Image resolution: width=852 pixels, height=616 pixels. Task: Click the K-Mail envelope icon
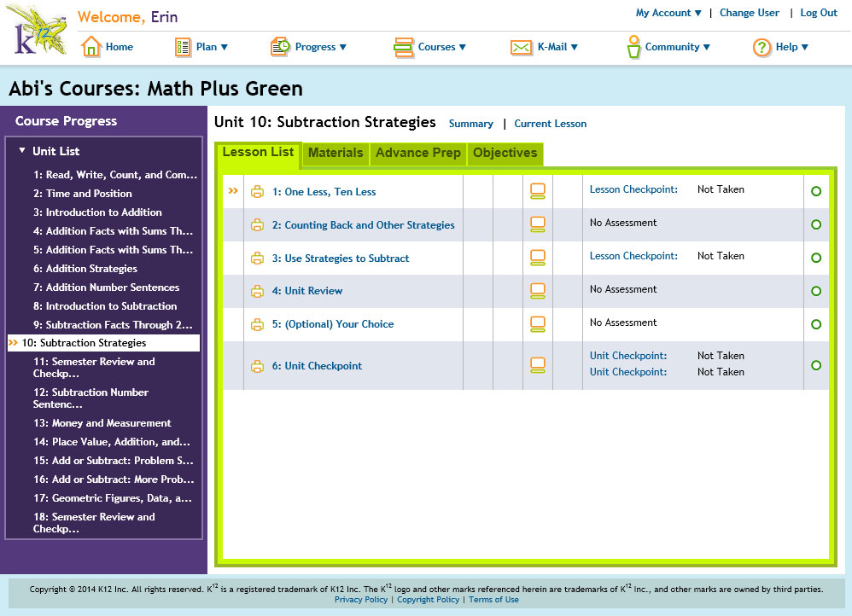[521, 47]
